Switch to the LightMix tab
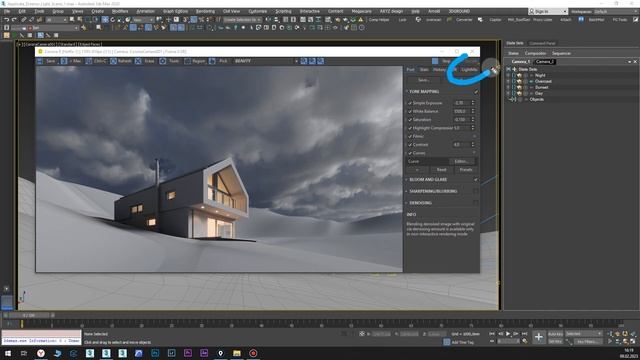The height and width of the screenshot is (360, 640). 469,70
